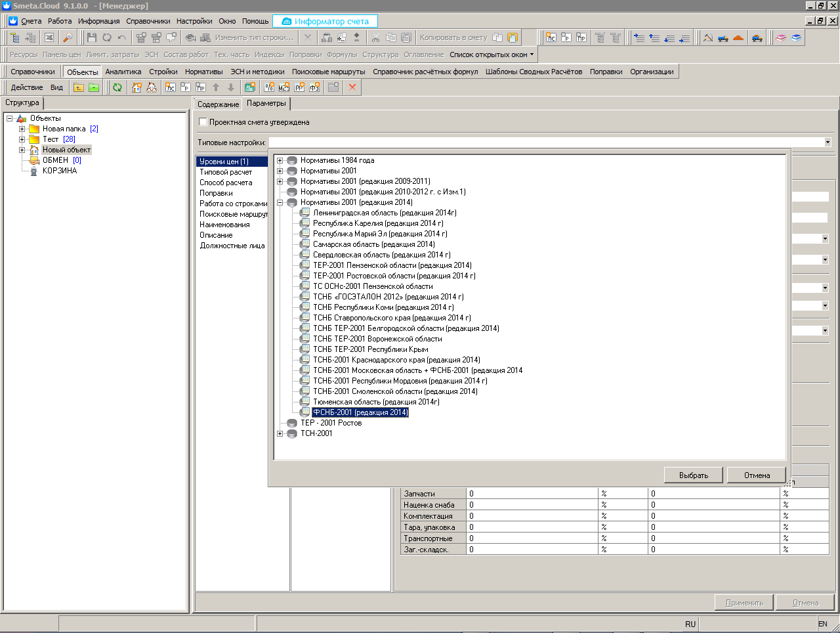Open the 'Типовые настройки' dropdown arrow
840x633 pixels.
[x=827, y=142]
